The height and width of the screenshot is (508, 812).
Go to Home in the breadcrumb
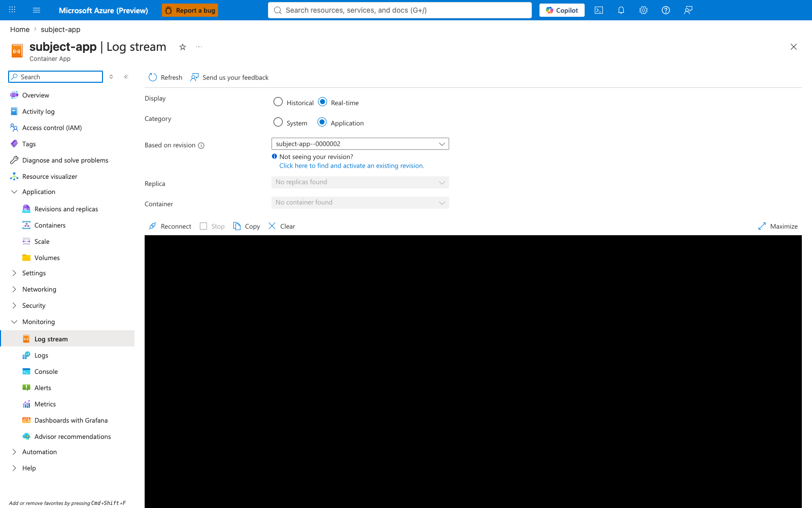(x=20, y=29)
